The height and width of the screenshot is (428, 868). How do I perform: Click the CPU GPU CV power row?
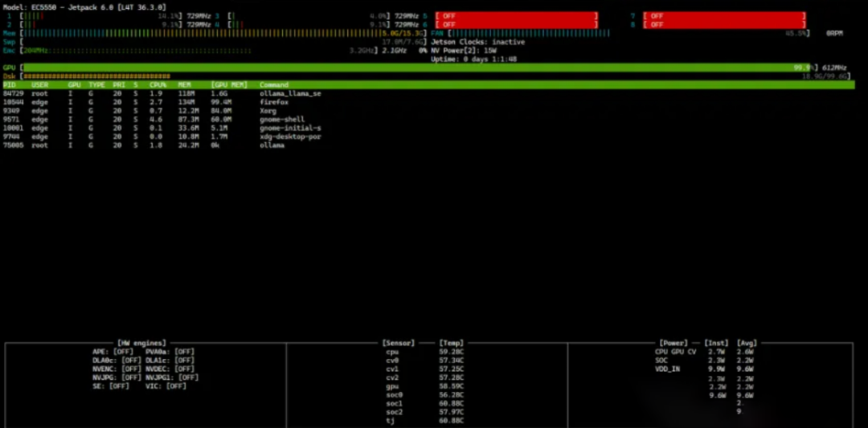click(x=704, y=352)
